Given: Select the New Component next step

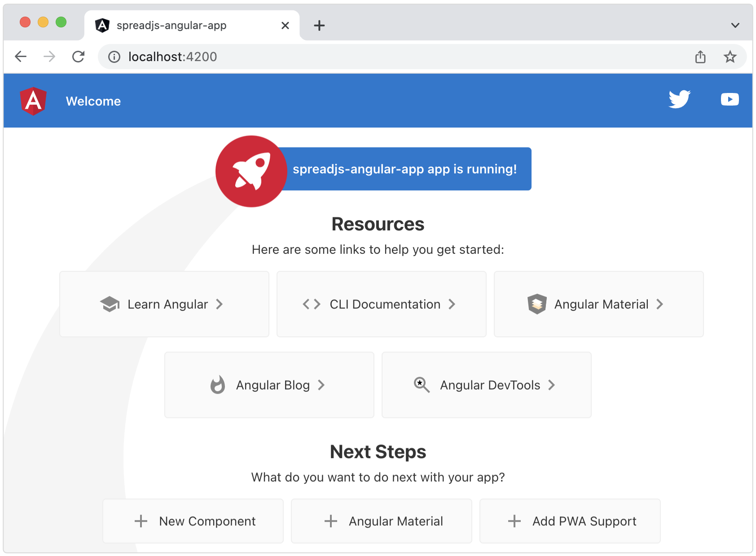Looking at the screenshot, I should 193,521.
